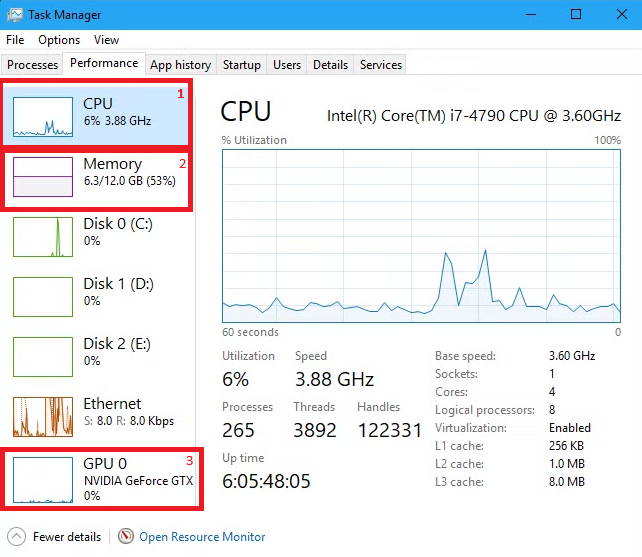The image size is (642, 557).
Task: Click the Fewer details chevron icon
Action: click(x=16, y=537)
